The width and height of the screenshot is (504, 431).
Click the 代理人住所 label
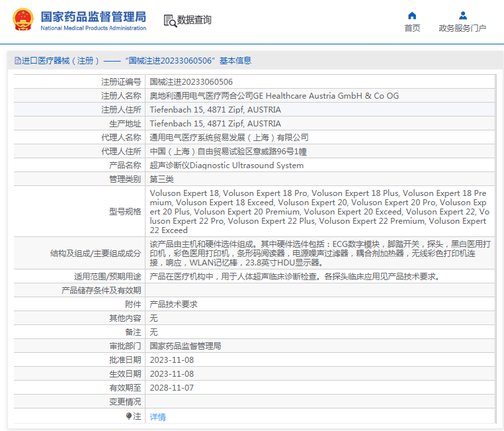[x=121, y=151]
